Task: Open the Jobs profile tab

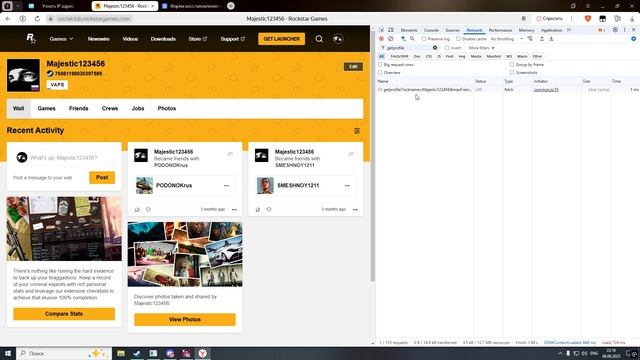Action: pyautogui.click(x=138, y=109)
